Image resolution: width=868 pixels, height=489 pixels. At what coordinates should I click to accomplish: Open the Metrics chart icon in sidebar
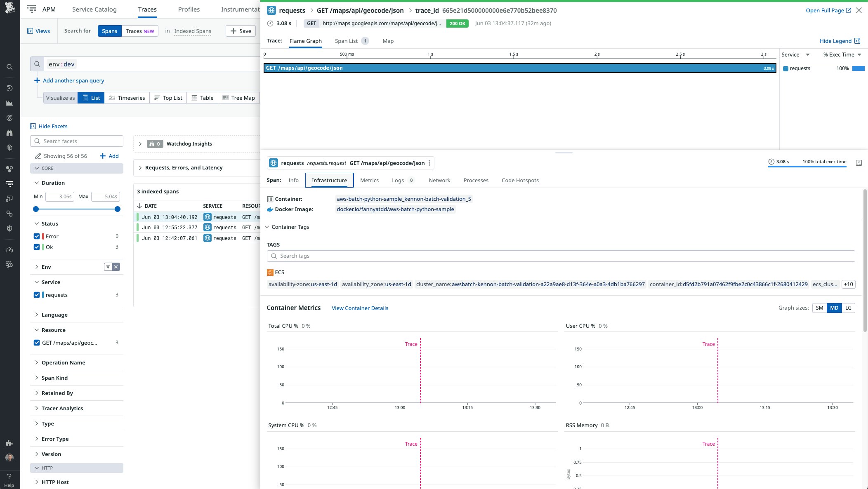pyautogui.click(x=9, y=103)
